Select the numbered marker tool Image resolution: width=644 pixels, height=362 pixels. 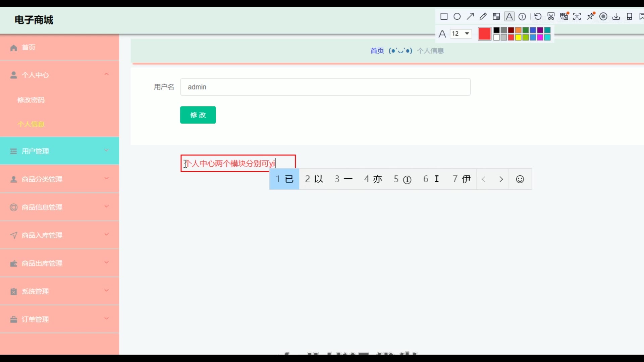pos(522,16)
